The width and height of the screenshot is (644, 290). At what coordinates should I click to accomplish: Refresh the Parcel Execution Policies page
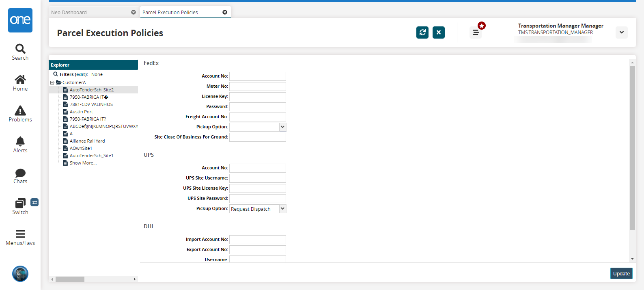[422, 32]
